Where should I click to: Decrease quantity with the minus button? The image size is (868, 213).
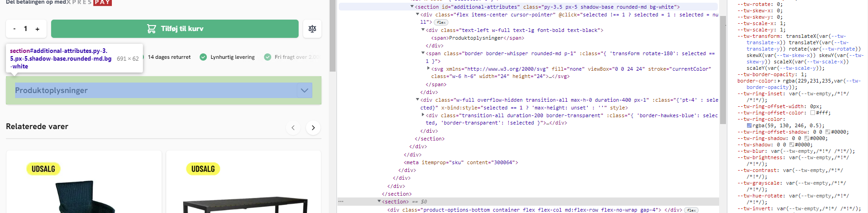pyautogui.click(x=15, y=29)
